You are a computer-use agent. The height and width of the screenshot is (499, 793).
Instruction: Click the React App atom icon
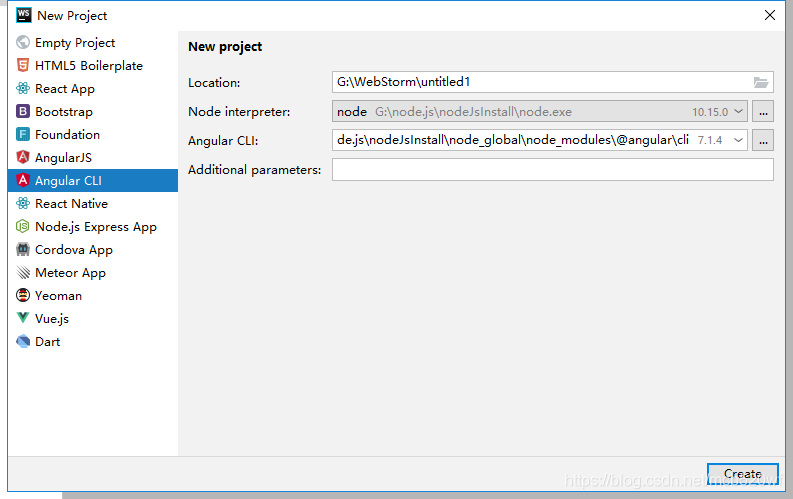click(23, 88)
